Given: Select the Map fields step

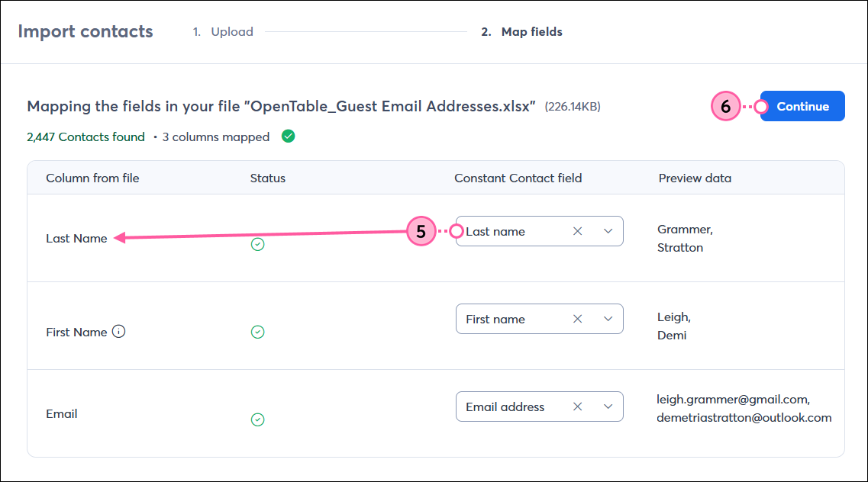Looking at the screenshot, I should tap(521, 32).
